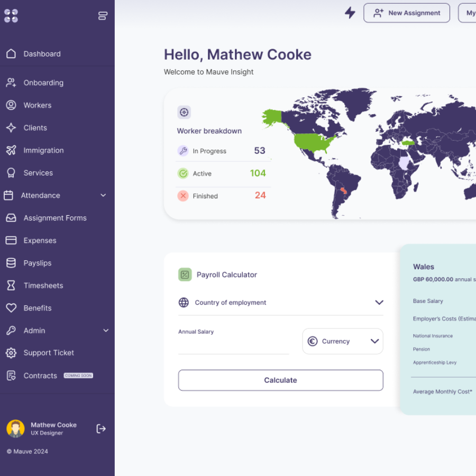Viewport: 476px width, 476px height.
Task: Click the Immigration sidebar icon
Action: click(11, 150)
